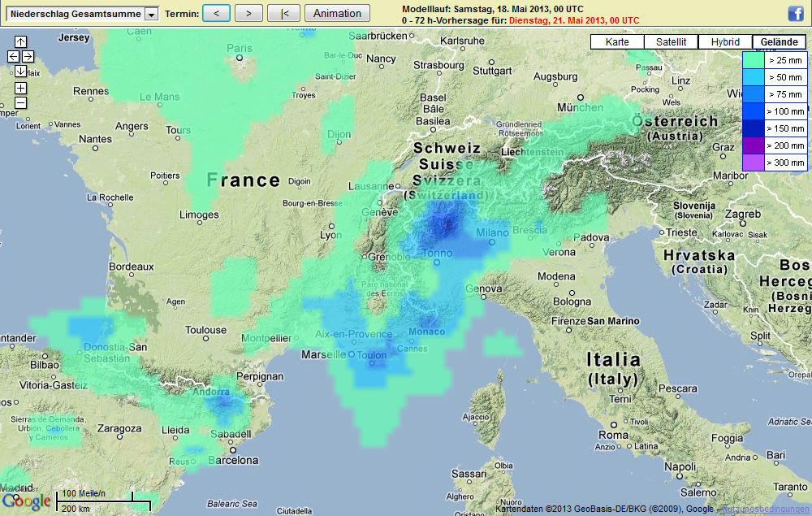Click the > 100 mm legend color
The height and width of the screenshot is (516, 812).
coord(754,111)
